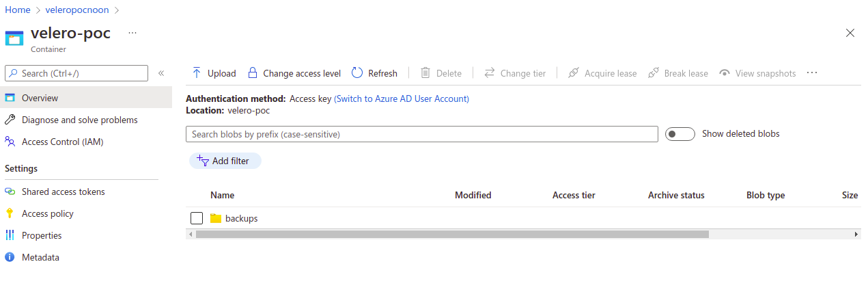Collapse the left sidebar menu
Image resolution: width=868 pixels, height=303 pixels.
click(161, 73)
